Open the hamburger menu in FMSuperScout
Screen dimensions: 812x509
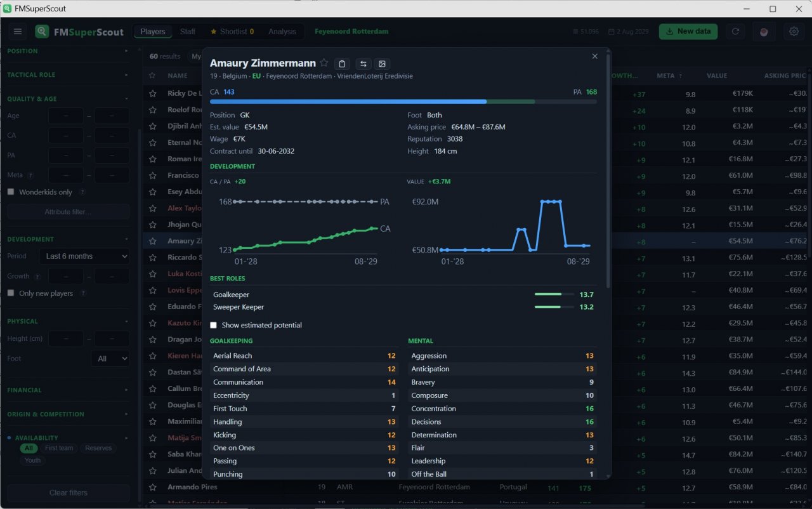click(18, 32)
